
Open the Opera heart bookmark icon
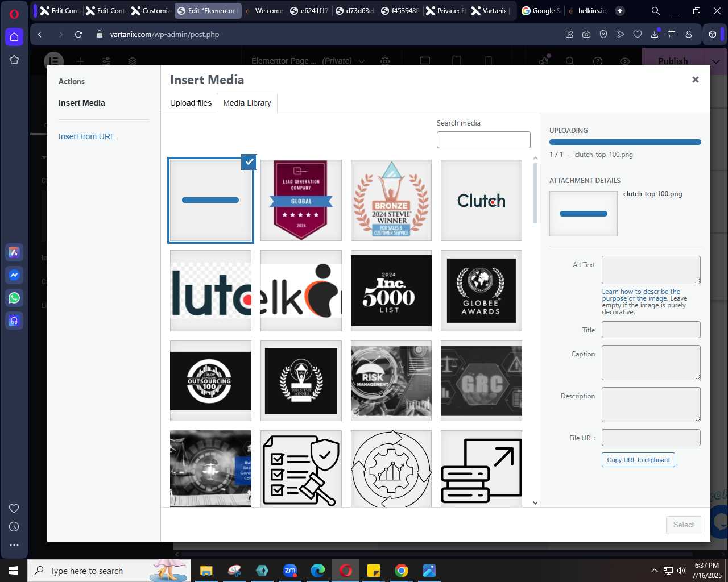(x=638, y=34)
